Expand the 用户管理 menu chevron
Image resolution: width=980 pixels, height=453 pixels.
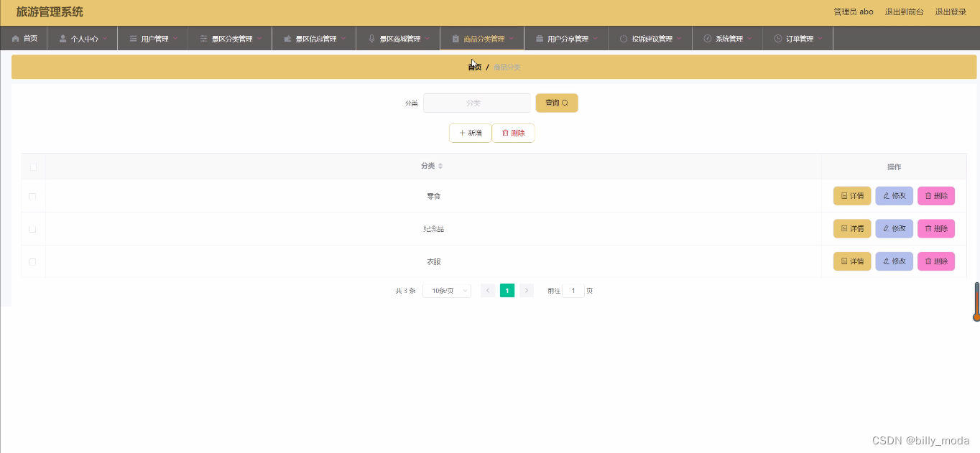[175, 39]
